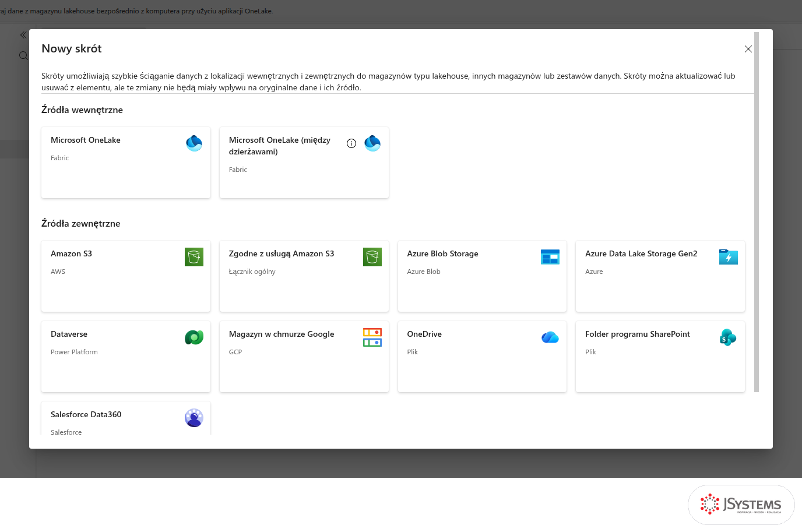The image size is (802, 532).
Task: Click the OneDrive cloud icon
Action: [x=550, y=337]
